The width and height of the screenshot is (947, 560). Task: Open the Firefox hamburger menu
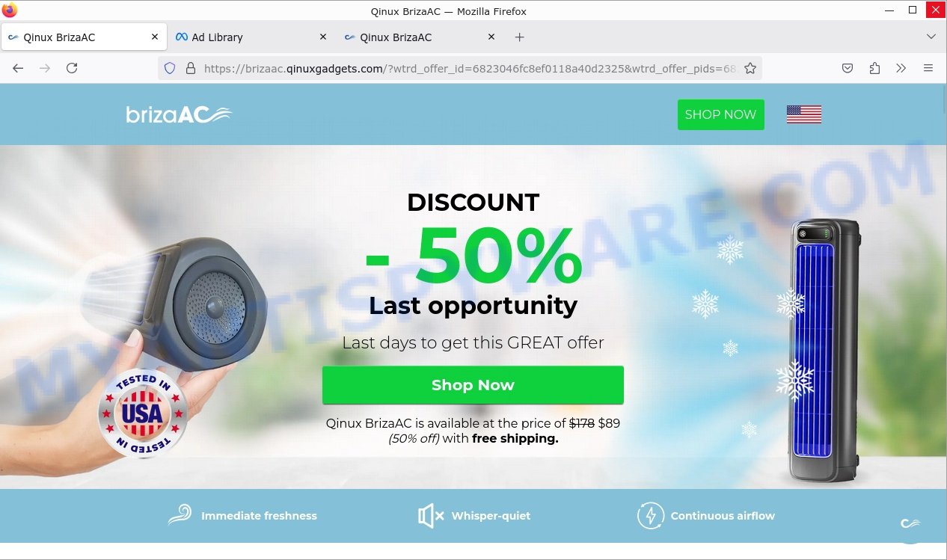pyautogui.click(x=928, y=68)
